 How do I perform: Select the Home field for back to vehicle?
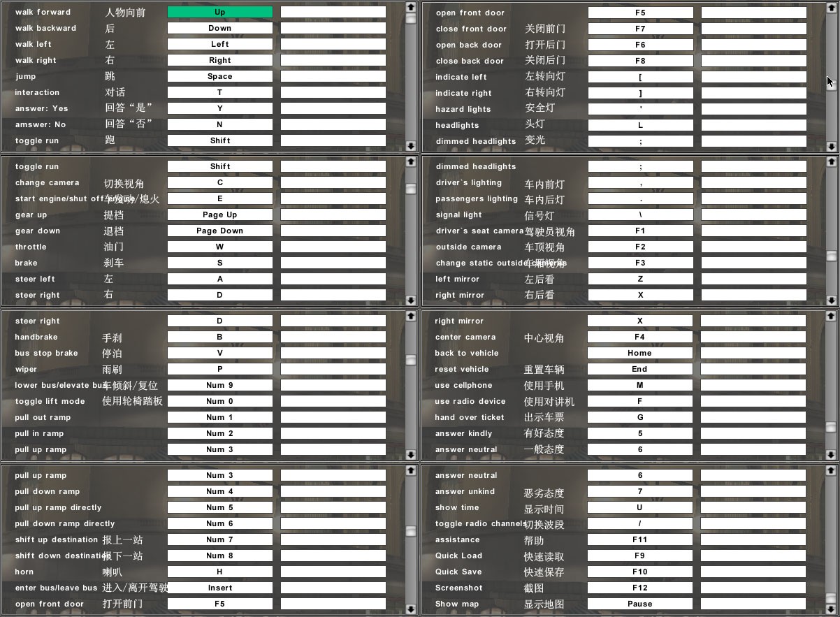[x=640, y=353]
